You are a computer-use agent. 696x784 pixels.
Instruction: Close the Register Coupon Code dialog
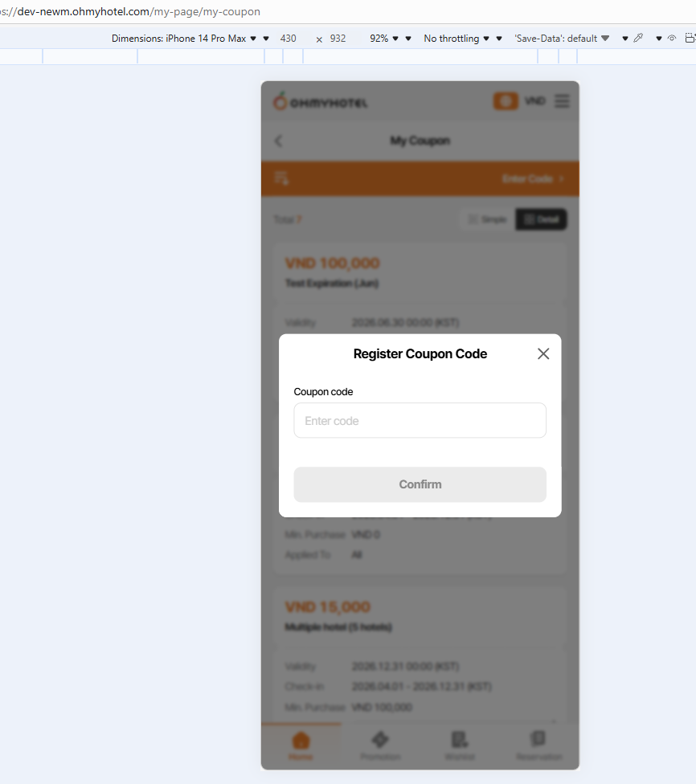542,353
